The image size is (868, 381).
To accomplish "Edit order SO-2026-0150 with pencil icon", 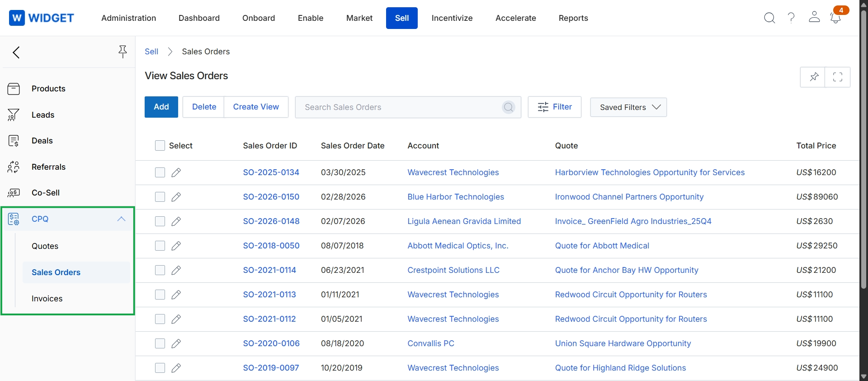I will tap(176, 197).
